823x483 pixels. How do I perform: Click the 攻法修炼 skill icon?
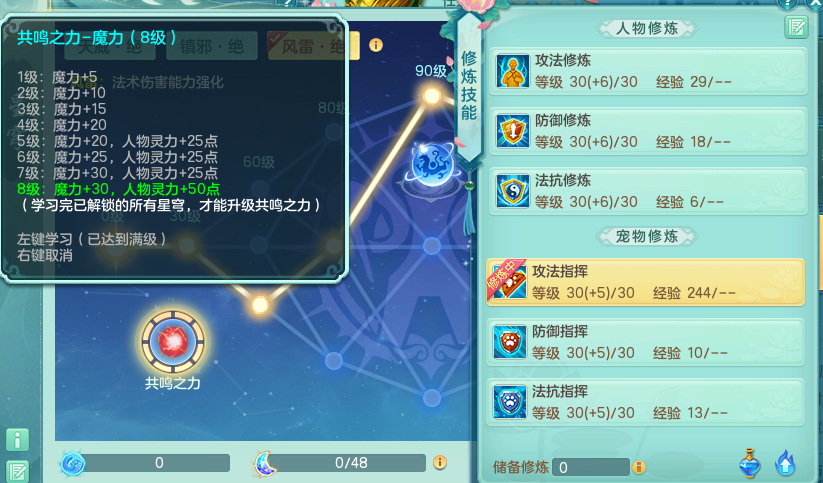(512, 71)
